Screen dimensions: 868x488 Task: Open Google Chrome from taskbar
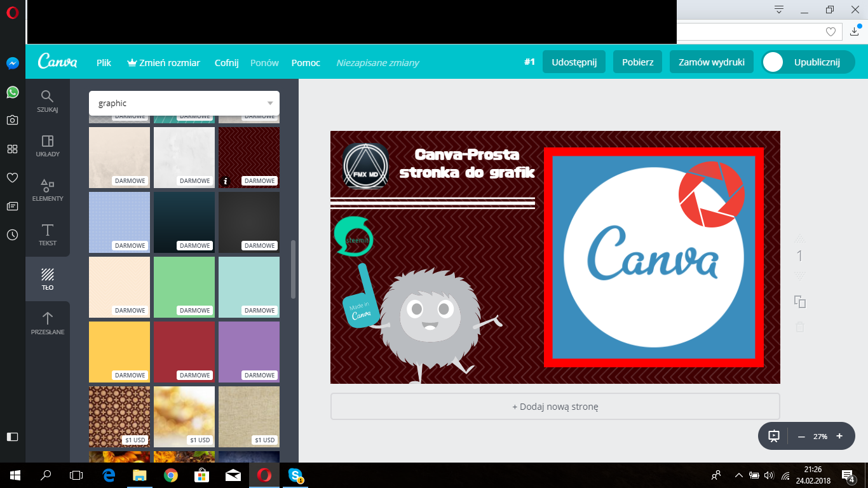(x=170, y=475)
